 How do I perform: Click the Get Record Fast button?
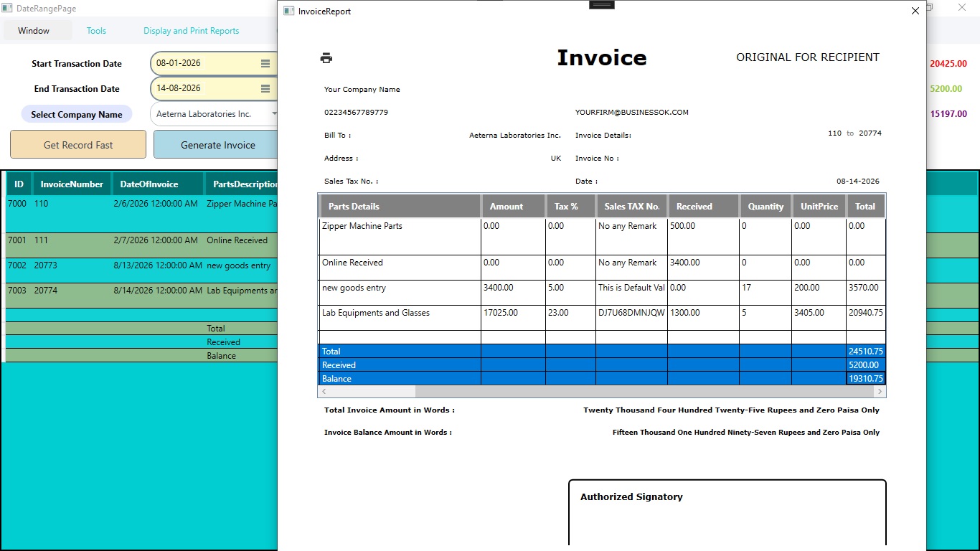78,144
